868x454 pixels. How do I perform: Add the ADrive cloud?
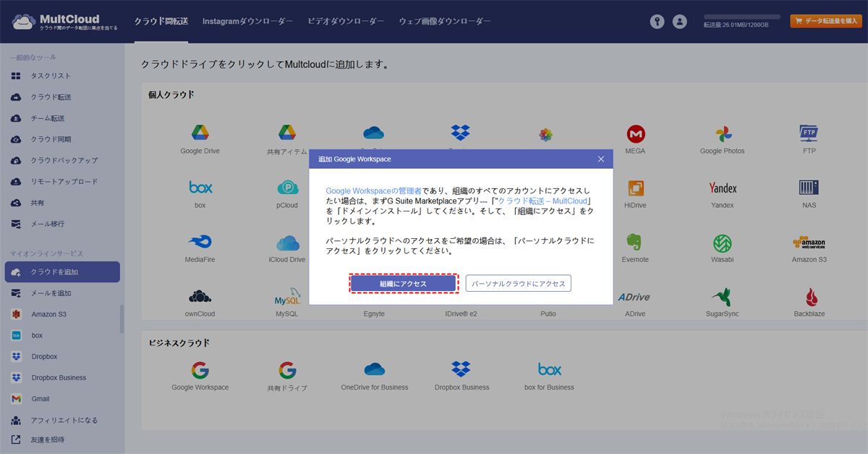coord(636,297)
